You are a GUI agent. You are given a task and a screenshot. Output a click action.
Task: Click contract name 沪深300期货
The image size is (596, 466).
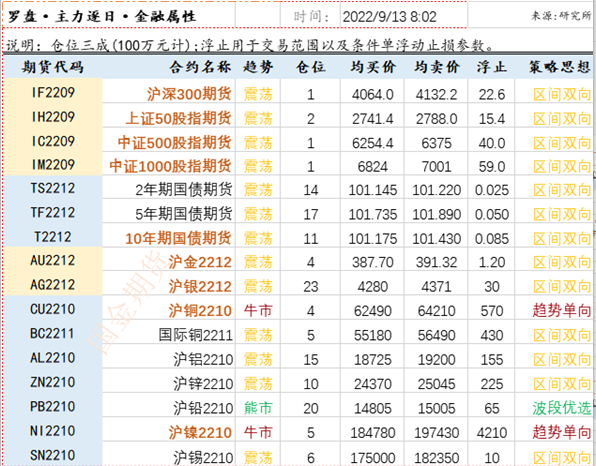[x=189, y=94]
